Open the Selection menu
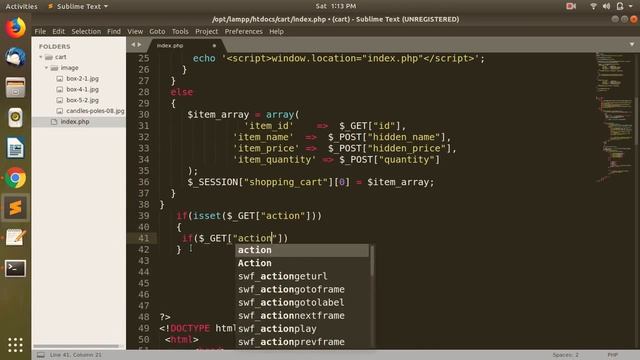Viewport: 640px width, 360px height. click(x=86, y=31)
